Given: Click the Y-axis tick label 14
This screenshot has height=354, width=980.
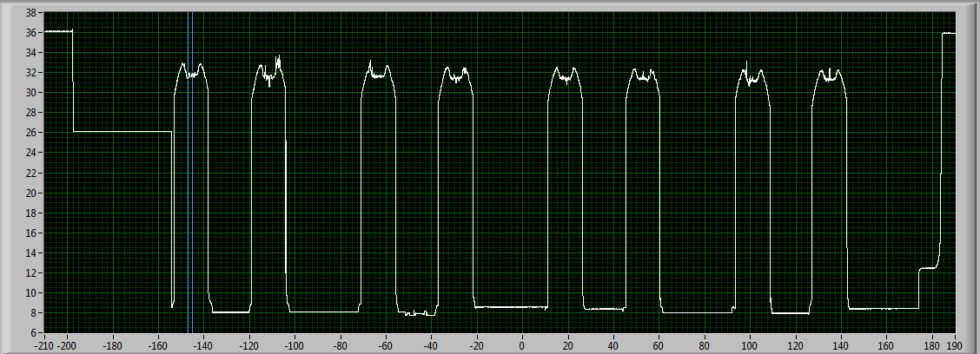Looking at the screenshot, I should pos(32,252).
